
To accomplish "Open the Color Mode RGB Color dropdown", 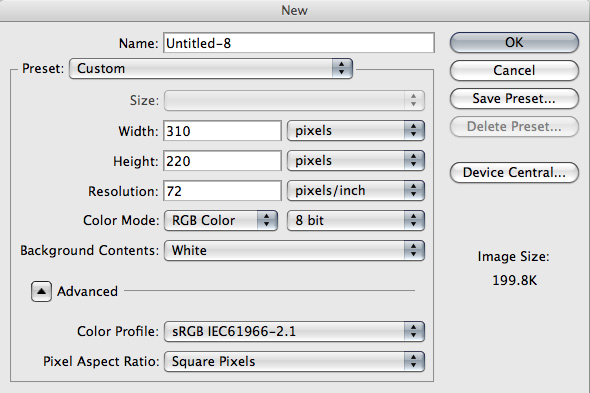I will pyautogui.click(x=221, y=220).
